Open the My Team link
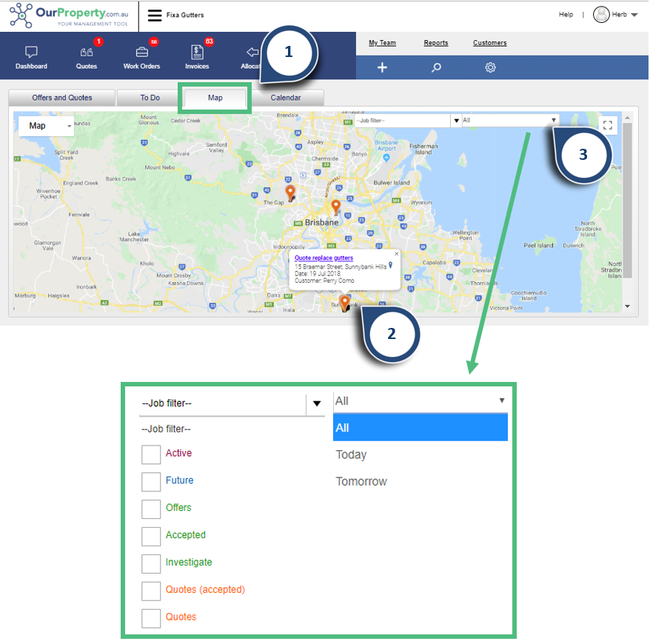The image size is (650, 644). pyautogui.click(x=382, y=43)
